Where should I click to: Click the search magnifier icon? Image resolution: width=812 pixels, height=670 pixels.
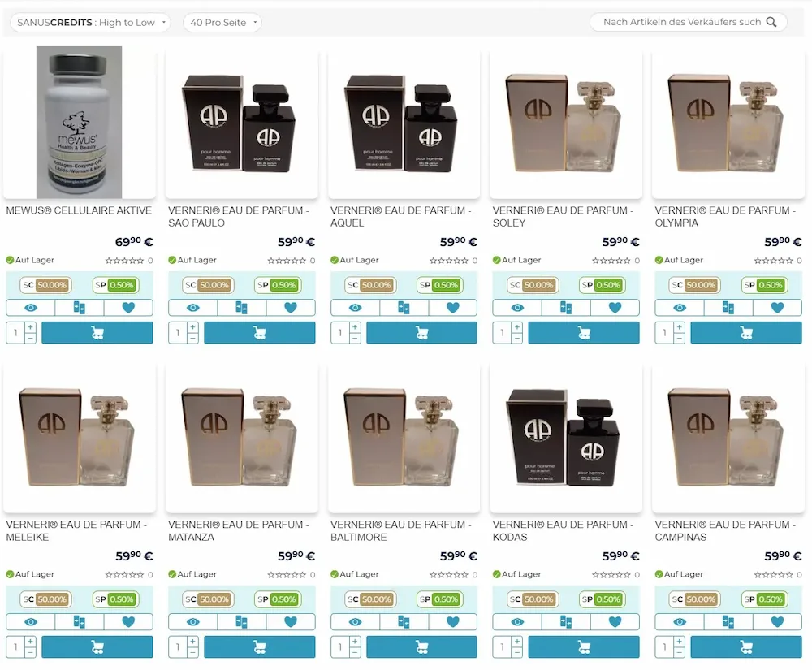[x=771, y=22]
